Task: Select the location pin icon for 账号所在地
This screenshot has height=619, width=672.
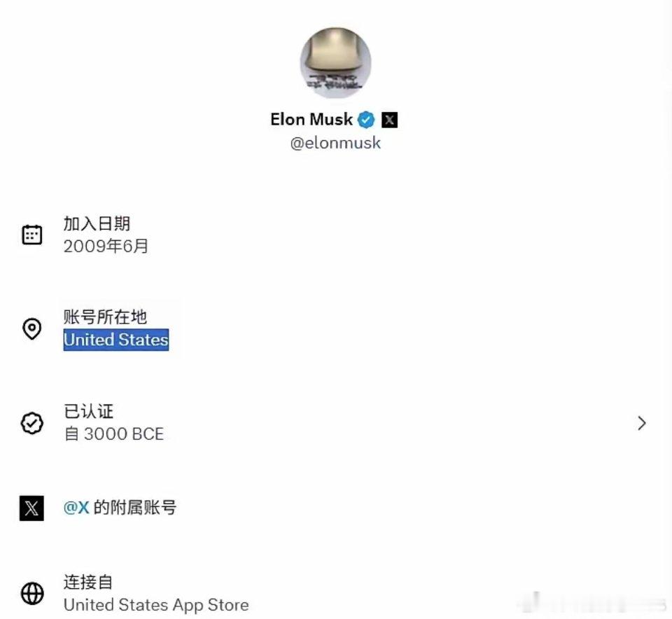Action: pos(31,329)
